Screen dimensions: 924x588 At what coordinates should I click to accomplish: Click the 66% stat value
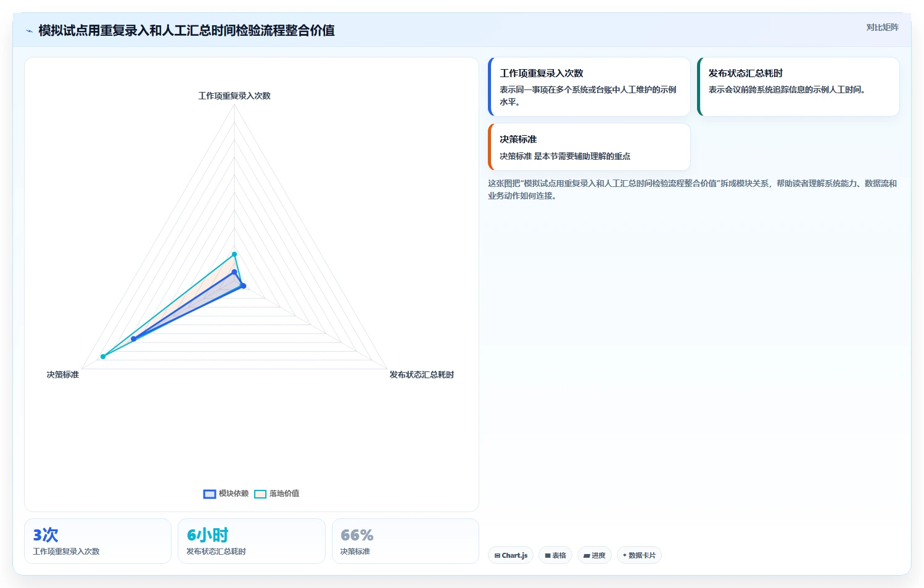(357, 535)
